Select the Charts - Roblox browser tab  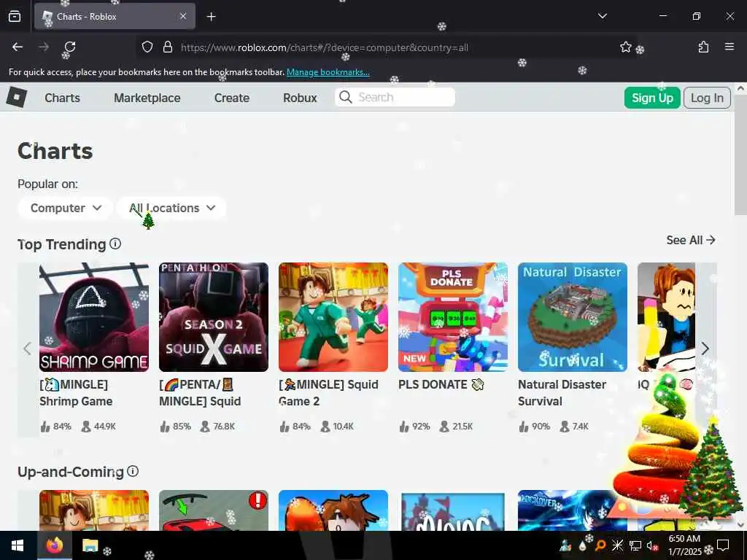(x=115, y=17)
